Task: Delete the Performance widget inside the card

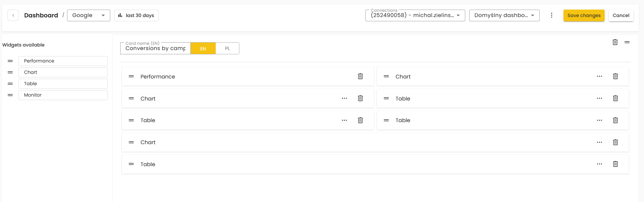Action: (x=360, y=76)
